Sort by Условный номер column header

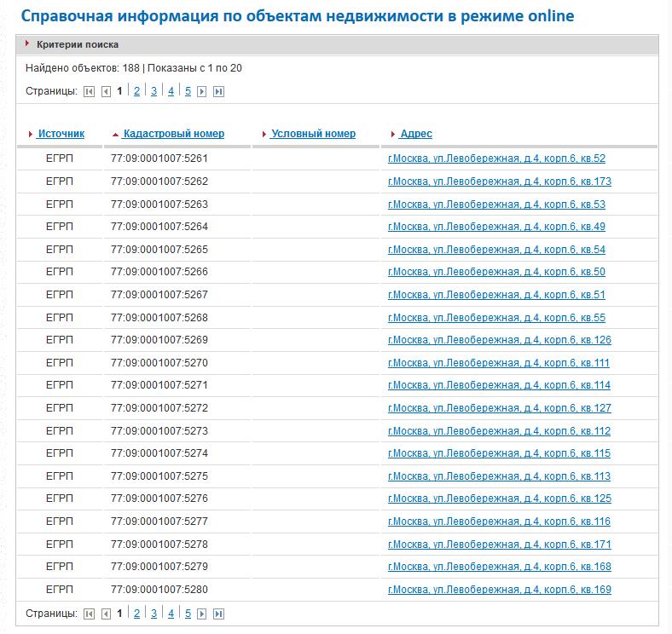tap(313, 134)
